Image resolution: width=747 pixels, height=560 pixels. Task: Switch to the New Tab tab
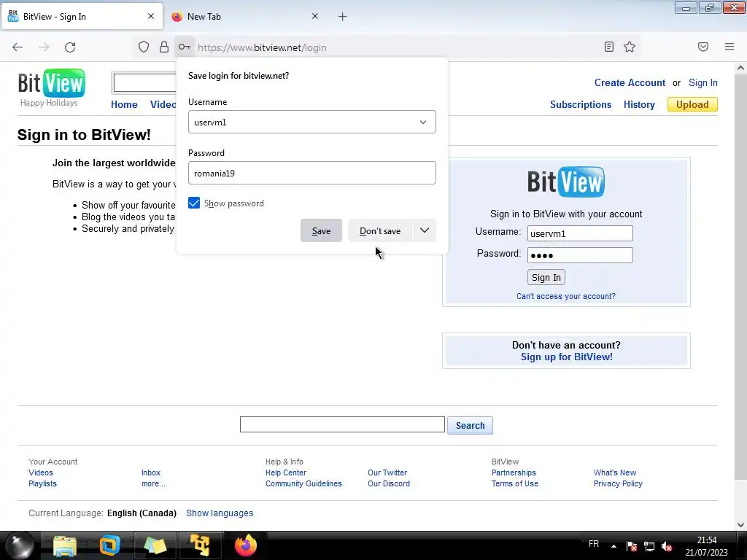245,17
